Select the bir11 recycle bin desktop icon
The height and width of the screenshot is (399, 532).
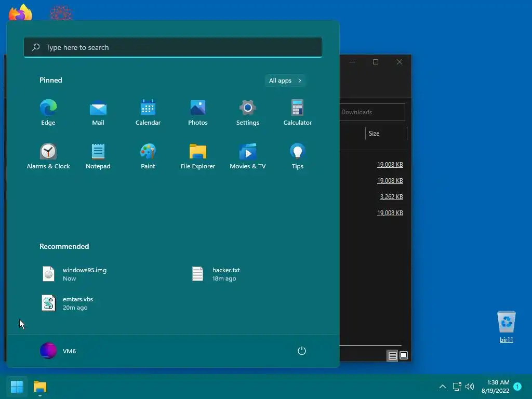[506, 326]
